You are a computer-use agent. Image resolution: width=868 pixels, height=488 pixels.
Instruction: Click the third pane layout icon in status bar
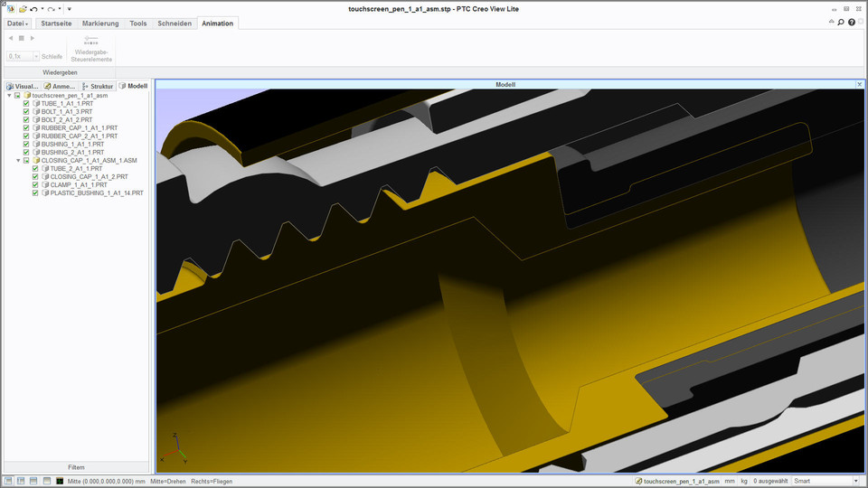(x=33, y=482)
